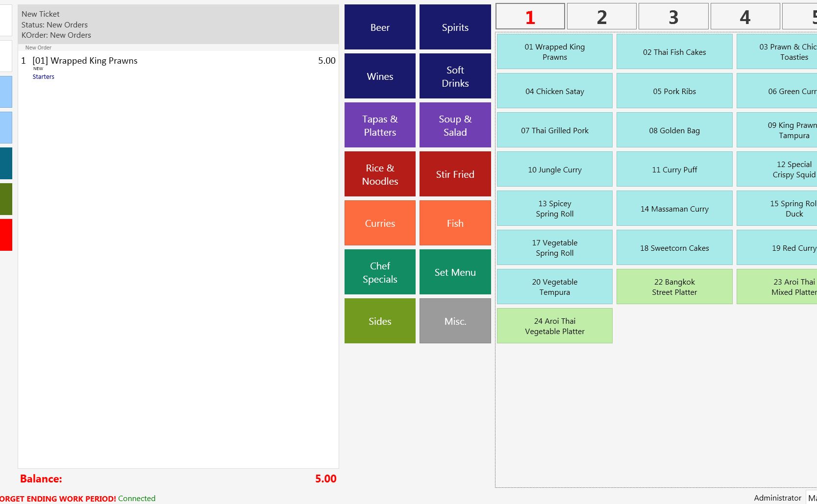Add 14 Massaman Curry to order
This screenshot has height=504, width=817.
674,209
